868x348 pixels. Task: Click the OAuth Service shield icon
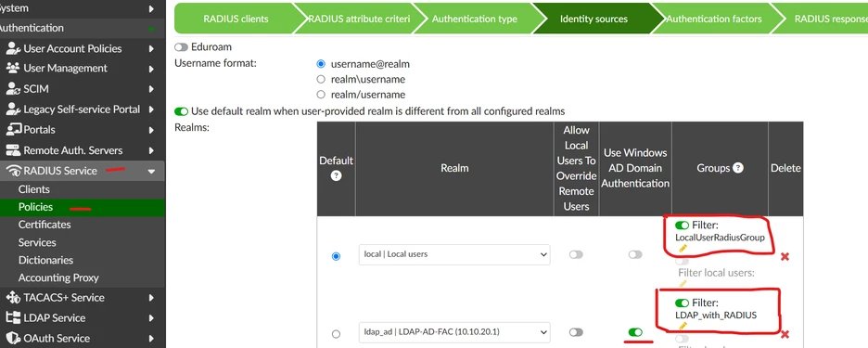[13, 338]
